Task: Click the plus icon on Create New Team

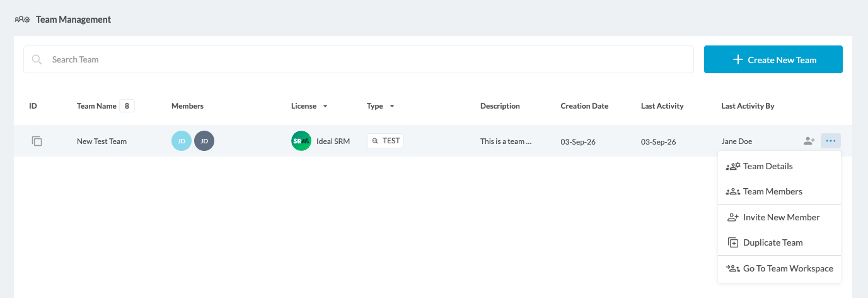Action: point(738,59)
